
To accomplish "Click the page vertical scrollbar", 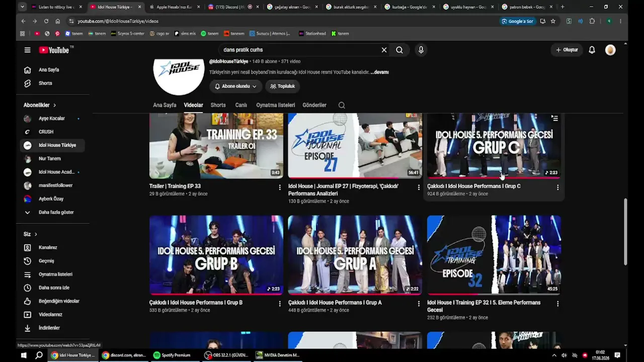I will point(625,231).
